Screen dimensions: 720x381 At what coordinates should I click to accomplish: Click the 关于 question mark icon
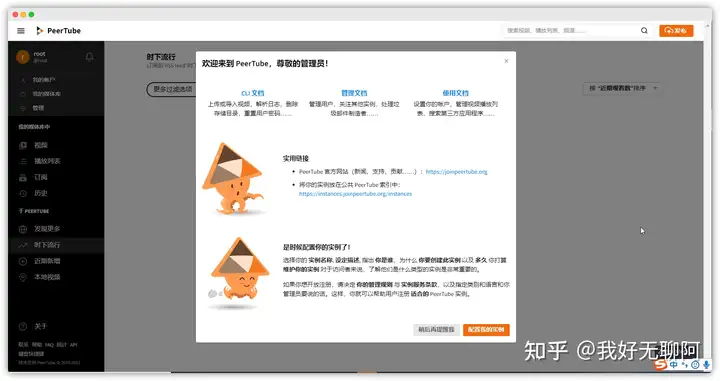[x=22, y=326]
